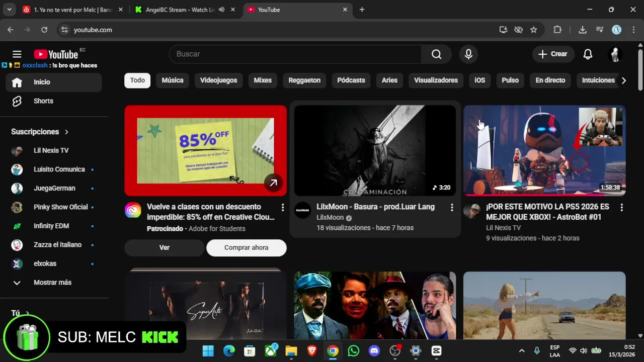Click inside the Buscar search field
Viewport: 644px width, 362px height.
295,54
